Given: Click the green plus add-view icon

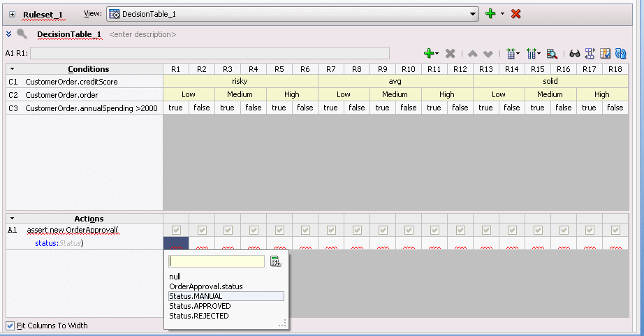Looking at the screenshot, I should tap(490, 13).
